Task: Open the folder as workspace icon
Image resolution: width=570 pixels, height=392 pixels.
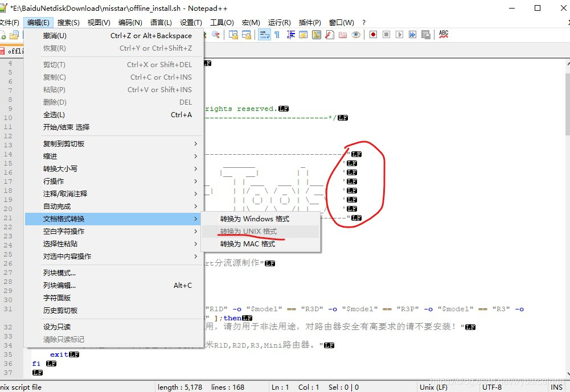Action: pos(343,35)
